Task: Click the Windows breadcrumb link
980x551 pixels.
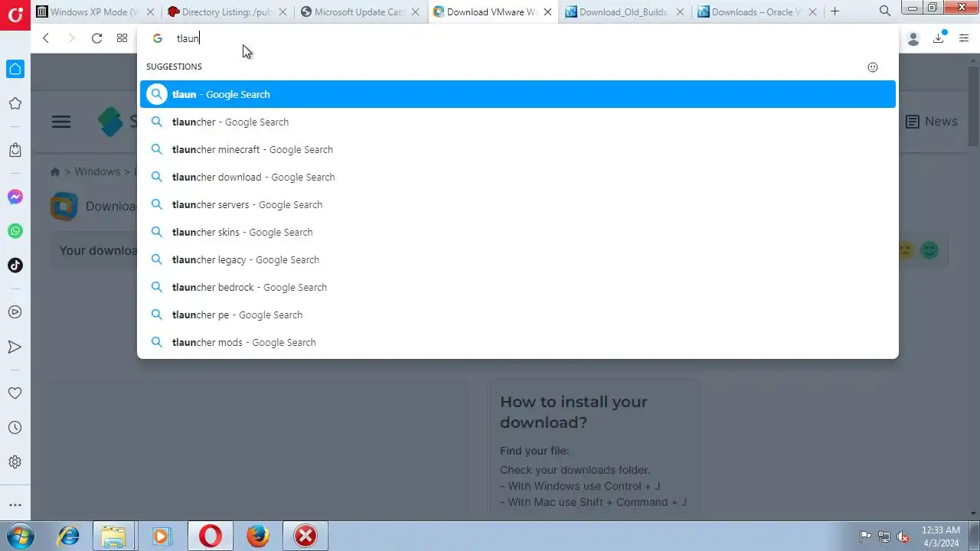Action: pos(97,171)
